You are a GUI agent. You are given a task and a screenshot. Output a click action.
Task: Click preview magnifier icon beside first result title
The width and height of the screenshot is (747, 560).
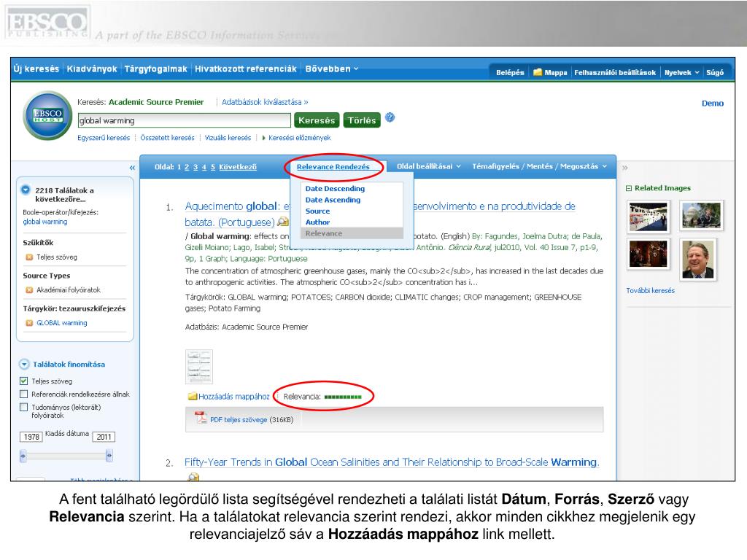click(x=283, y=222)
